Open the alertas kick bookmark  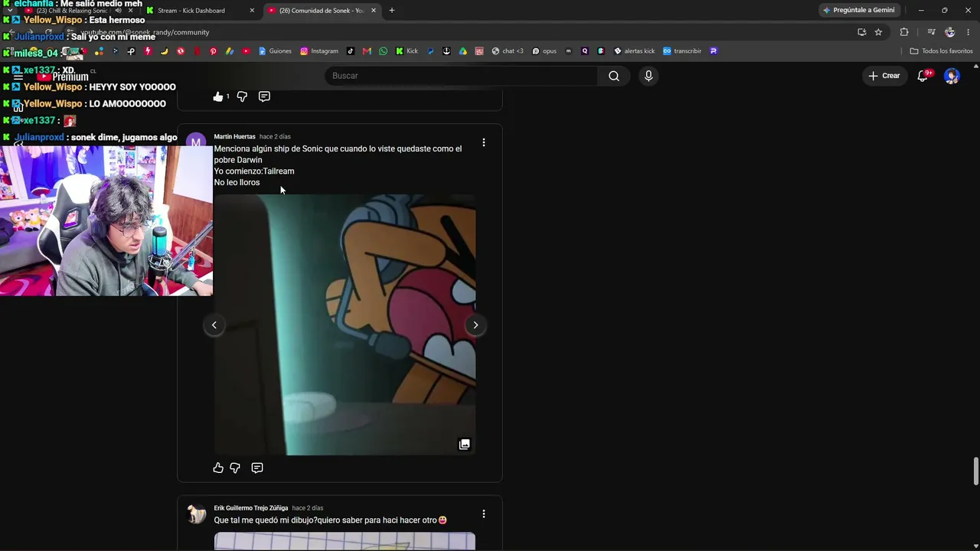[635, 51]
